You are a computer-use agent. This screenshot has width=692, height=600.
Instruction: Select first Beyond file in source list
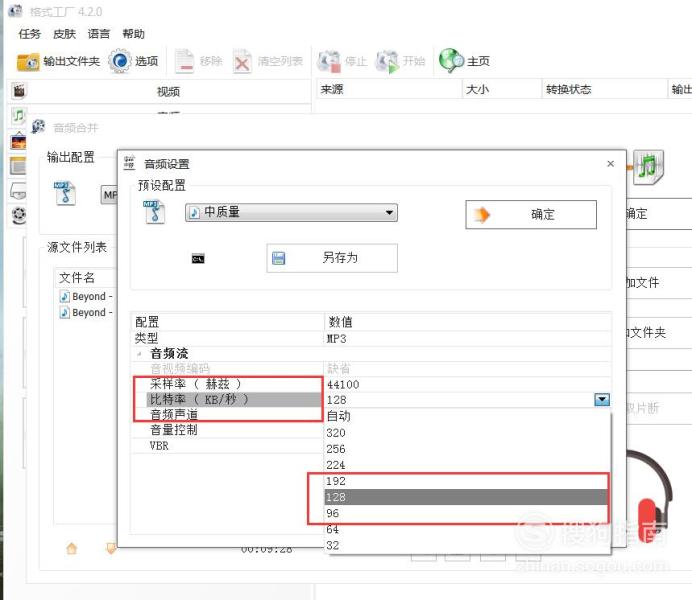coord(86,296)
